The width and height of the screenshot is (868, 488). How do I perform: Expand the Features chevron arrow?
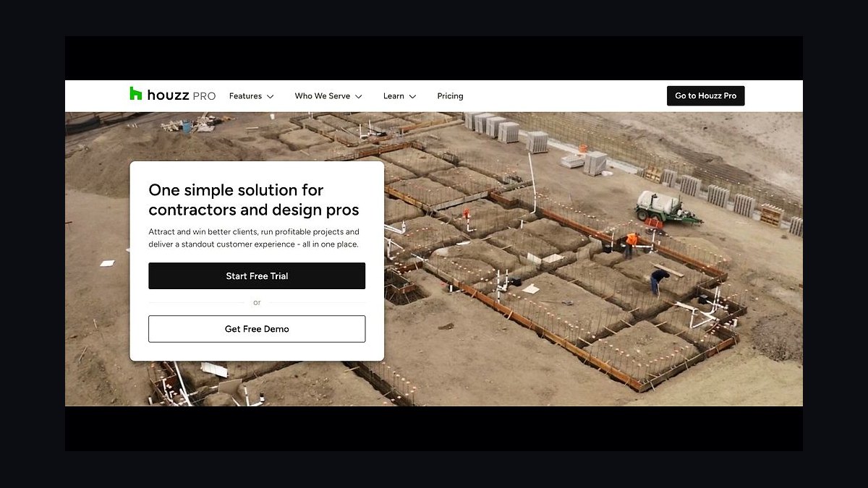click(x=270, y=96)
